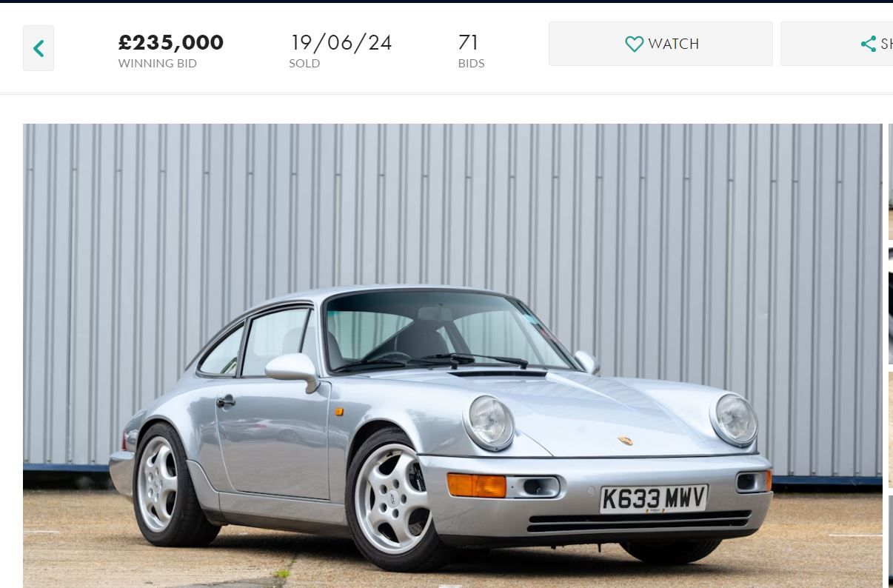Click the 19/06/24 sold date
This screenshot has height=588, width=893.
pyautogui.click(x=341, y=42)
